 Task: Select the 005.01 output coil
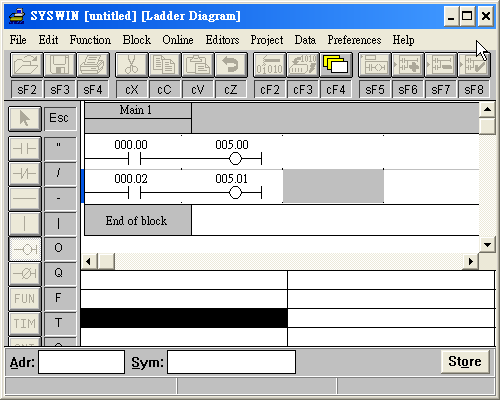click(235, 193)
